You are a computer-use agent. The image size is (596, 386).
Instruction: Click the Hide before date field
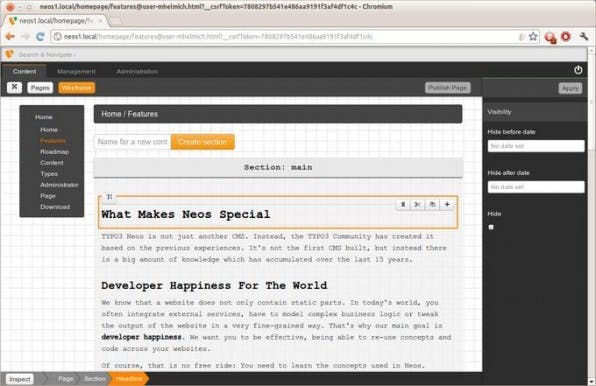(x=536, y=146)
